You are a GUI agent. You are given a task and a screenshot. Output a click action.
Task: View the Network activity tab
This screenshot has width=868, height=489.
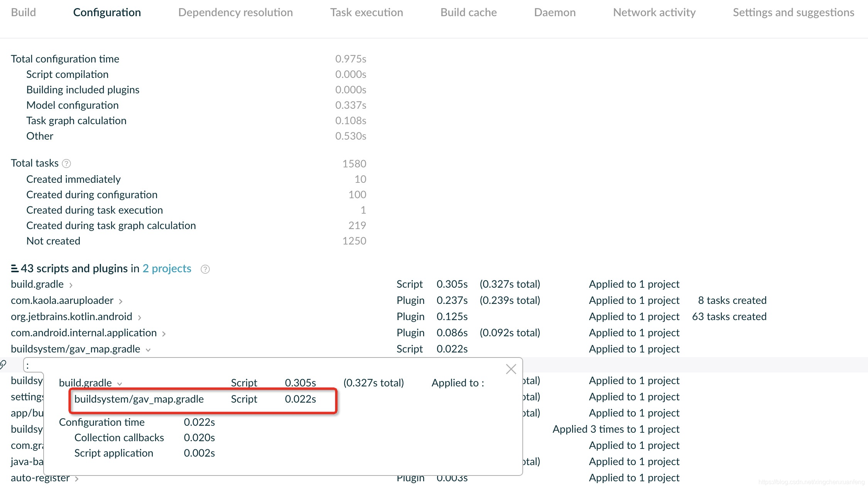pyautogui.click(x=654, y=12)
